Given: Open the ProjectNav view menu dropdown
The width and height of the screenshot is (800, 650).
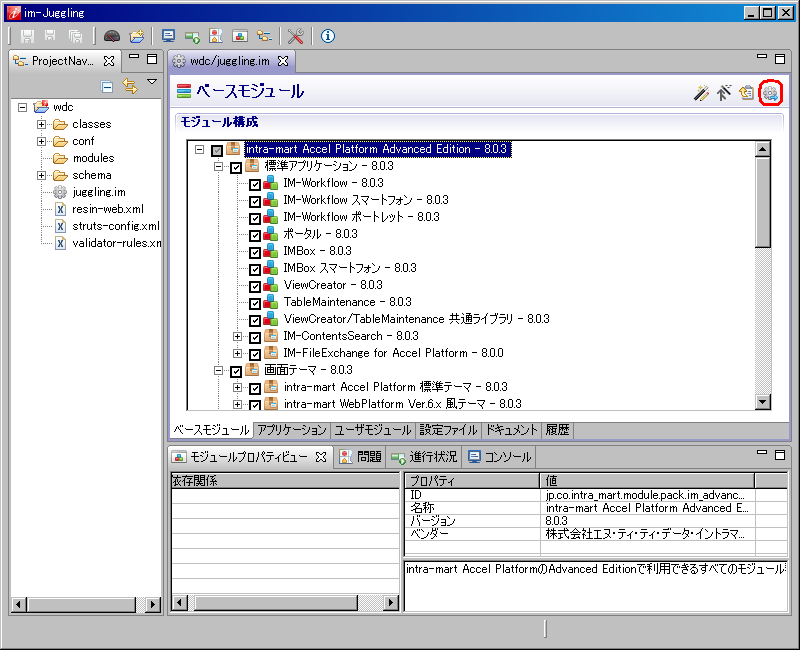Looking at the screenshot, I should (152, 82).
